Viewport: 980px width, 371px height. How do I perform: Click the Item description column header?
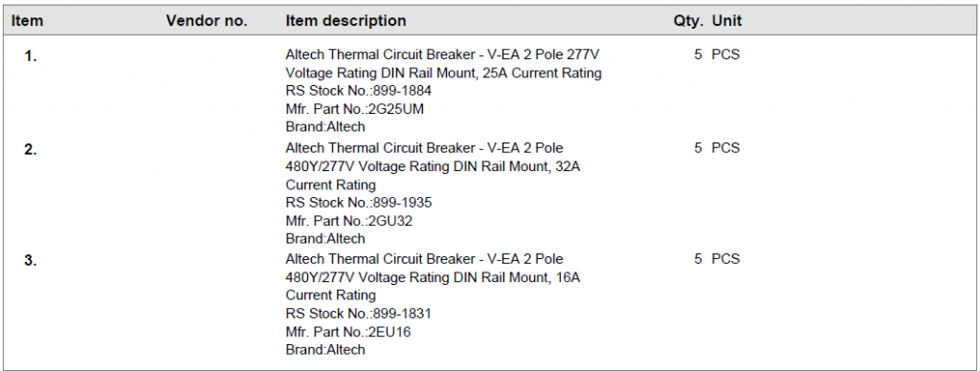point(345,21)
